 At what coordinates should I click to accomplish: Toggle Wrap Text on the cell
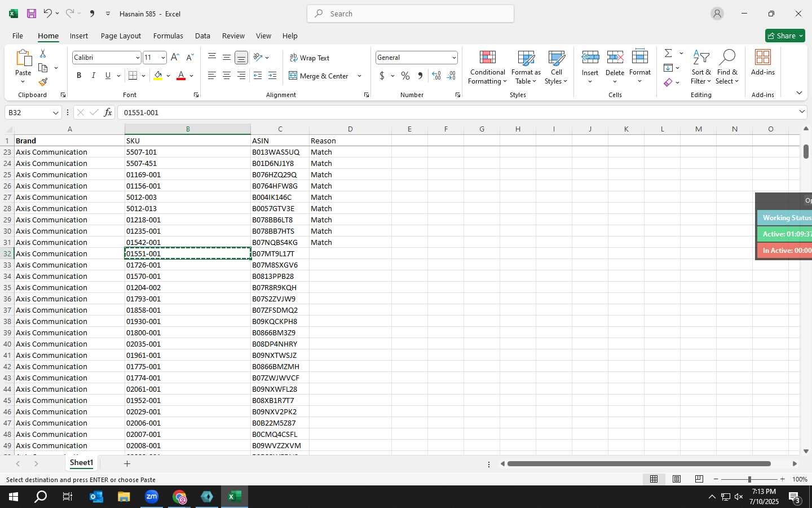click(310, 58)
